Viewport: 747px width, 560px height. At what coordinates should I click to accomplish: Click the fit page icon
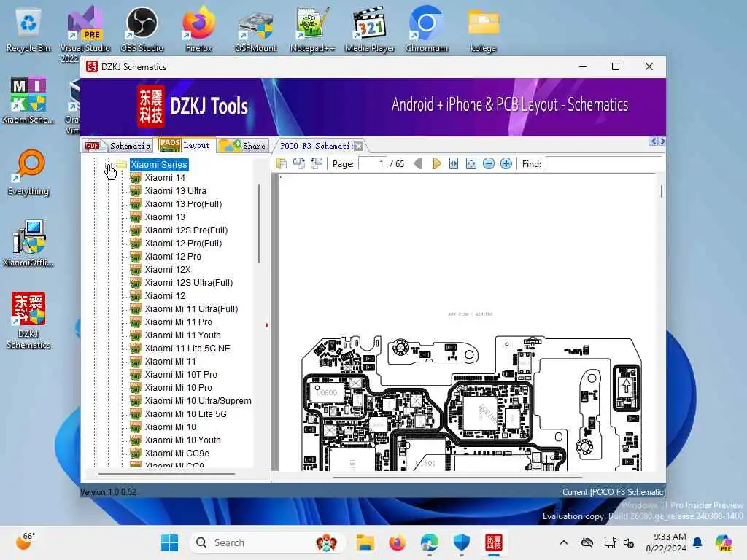pos(471,164)
